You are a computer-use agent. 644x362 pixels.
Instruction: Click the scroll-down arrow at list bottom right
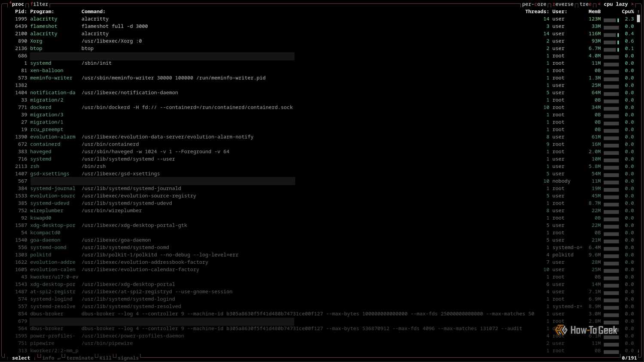[x=638, y=350]
